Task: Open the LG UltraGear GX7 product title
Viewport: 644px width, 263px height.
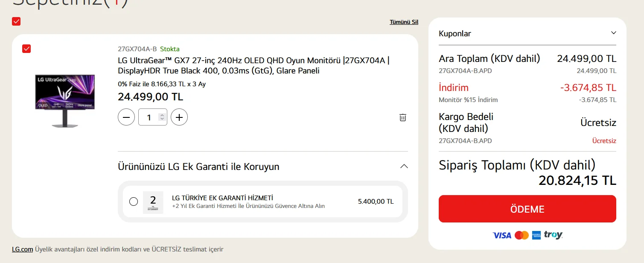Action: [x=254, y=65]
